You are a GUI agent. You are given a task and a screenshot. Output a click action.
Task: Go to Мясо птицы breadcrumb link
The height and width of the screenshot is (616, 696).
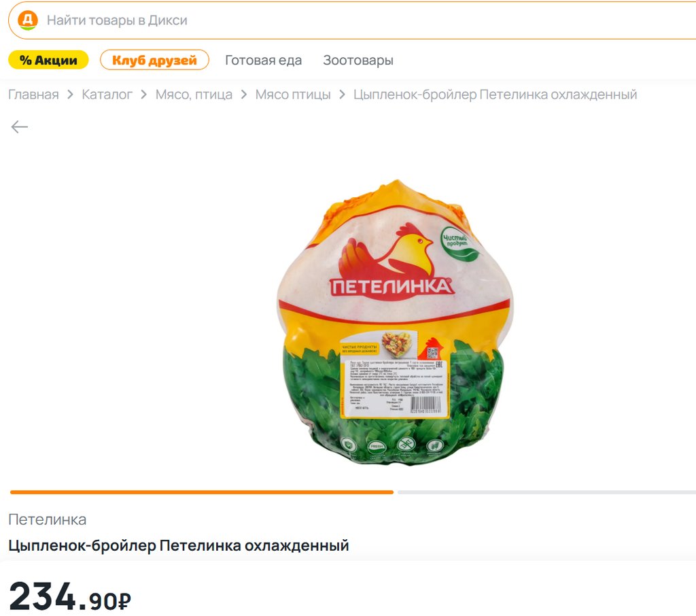point(293,95)
